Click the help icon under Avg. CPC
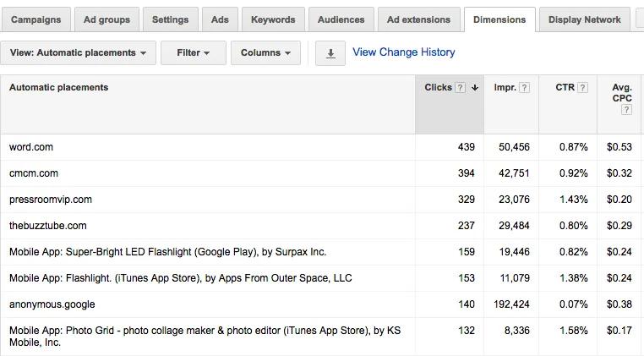The width and height of the screenshot is (644, 356). click(626, 110)
